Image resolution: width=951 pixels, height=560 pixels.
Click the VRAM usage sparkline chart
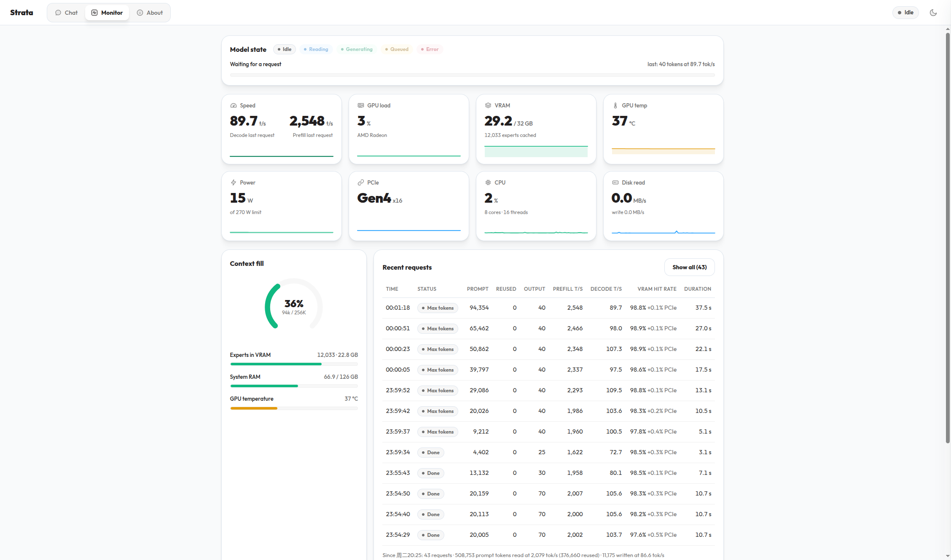536,151
